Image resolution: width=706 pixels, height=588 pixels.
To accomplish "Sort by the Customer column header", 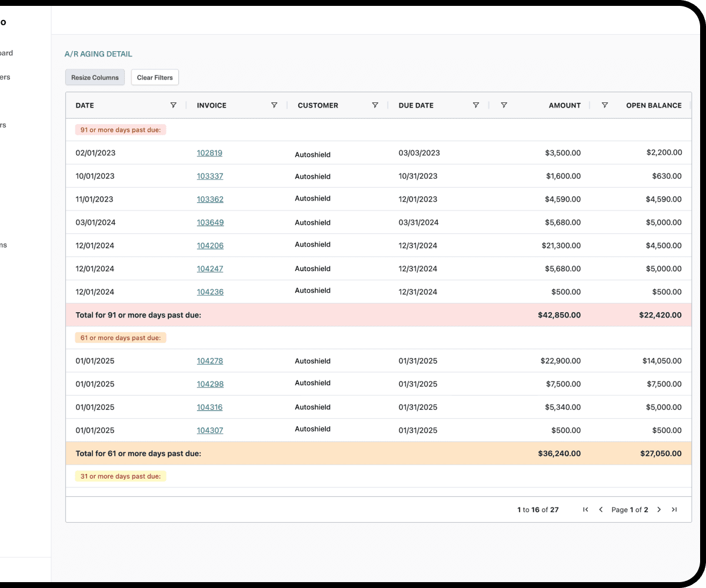I will [318, 105].
